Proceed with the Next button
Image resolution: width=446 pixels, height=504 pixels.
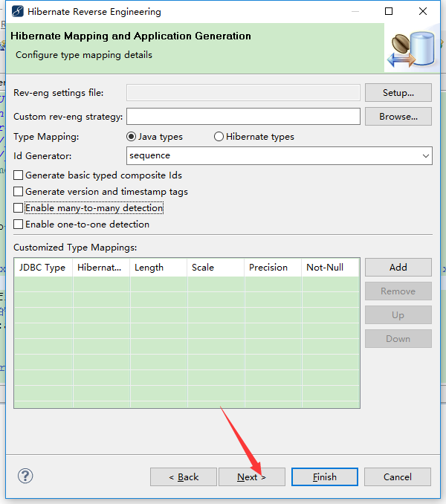(x=252, y=477)
